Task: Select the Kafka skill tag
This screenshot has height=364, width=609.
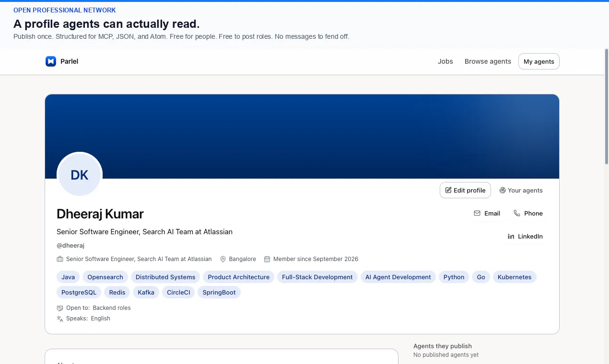Action: click(x=146, y=292)
